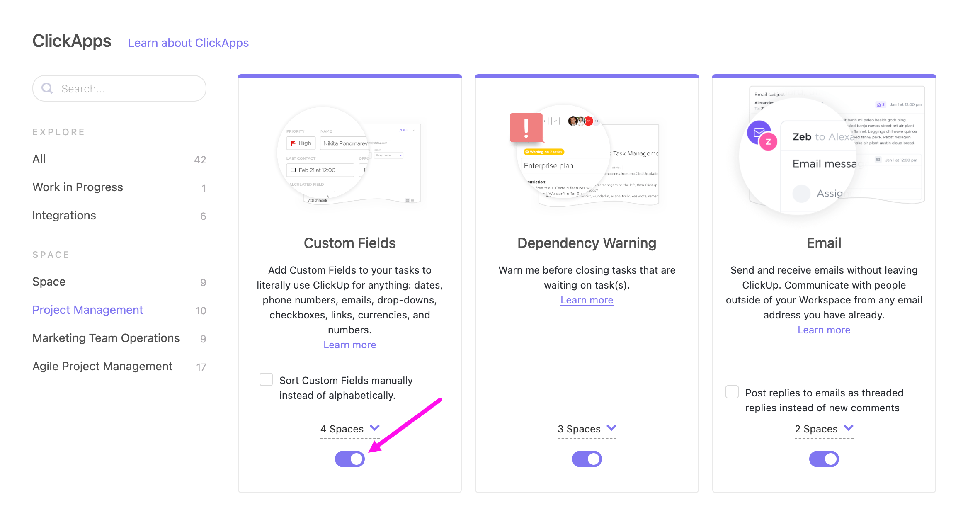
Task: Disable the Custom Fields toggle
Action: tap(349, 459)
